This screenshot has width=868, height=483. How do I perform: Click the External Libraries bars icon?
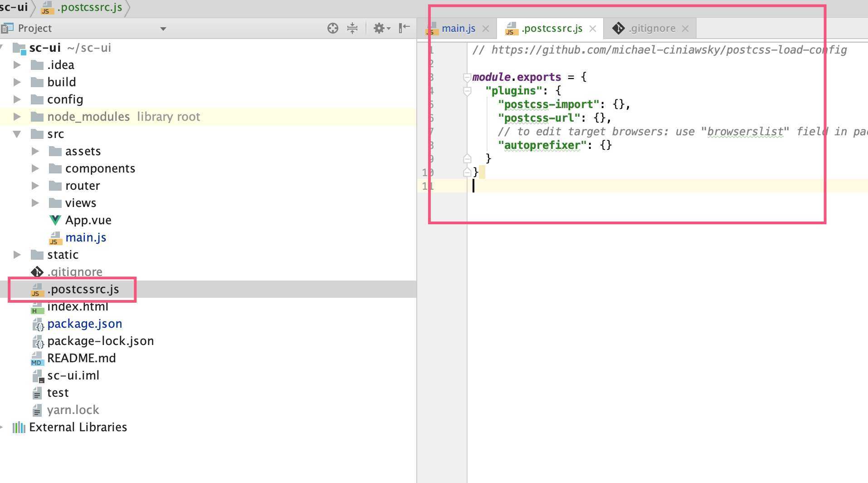19,427
